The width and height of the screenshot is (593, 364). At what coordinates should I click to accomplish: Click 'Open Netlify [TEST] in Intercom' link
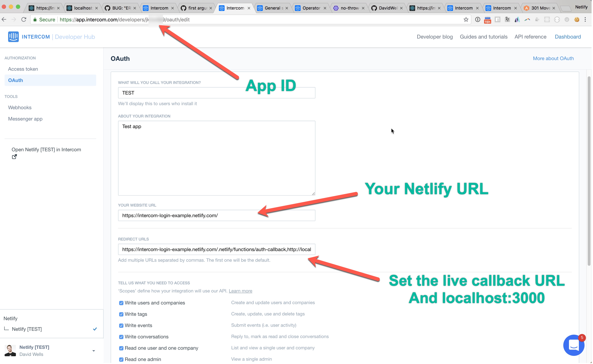(46, 150)
